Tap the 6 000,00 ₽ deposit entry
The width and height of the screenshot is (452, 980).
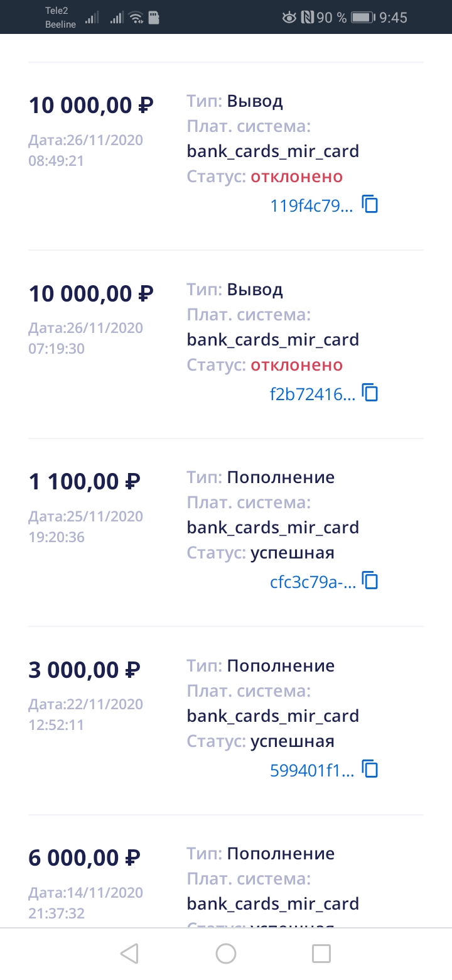point(85,858)
